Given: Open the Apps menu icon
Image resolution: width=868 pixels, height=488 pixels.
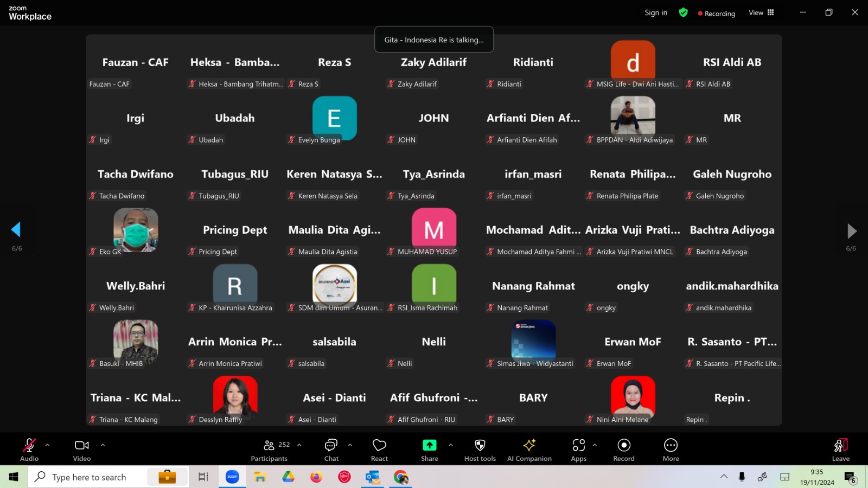Looking at the screenshot, I should click(578, 450).
